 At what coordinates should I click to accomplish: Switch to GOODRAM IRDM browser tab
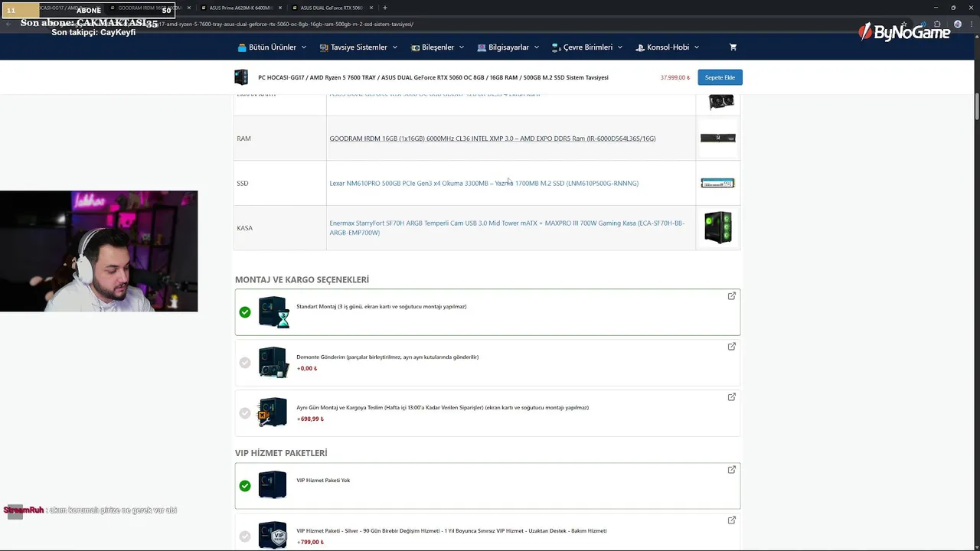coord(150,8)
